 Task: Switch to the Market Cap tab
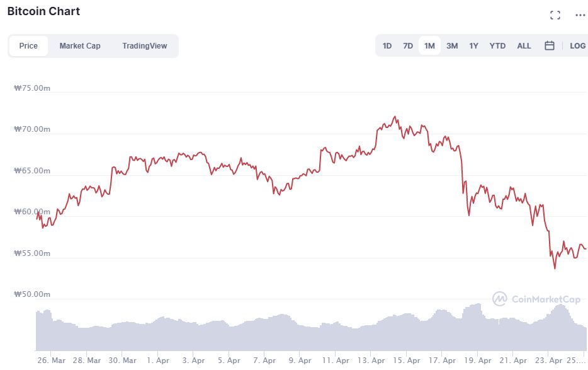tap(80, 45)
